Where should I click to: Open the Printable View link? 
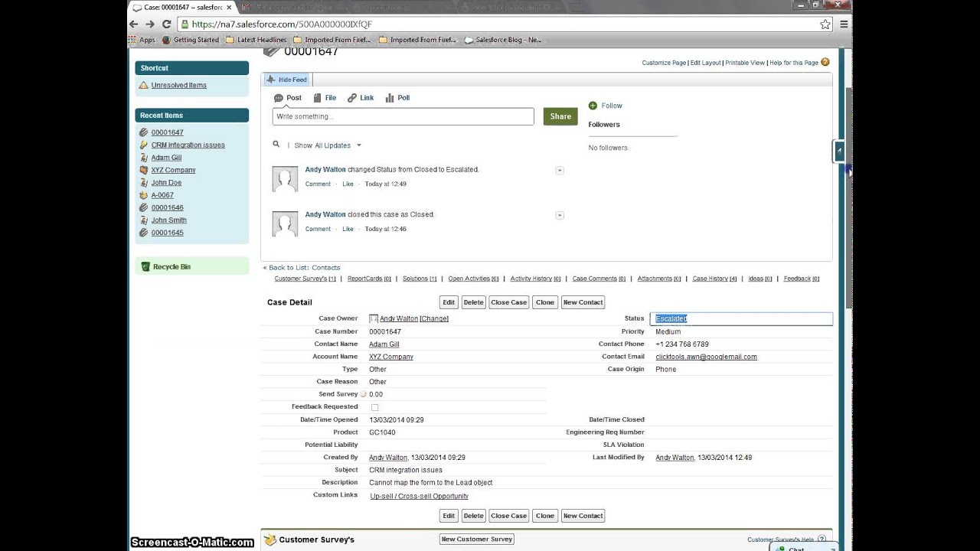click(745, 63)
